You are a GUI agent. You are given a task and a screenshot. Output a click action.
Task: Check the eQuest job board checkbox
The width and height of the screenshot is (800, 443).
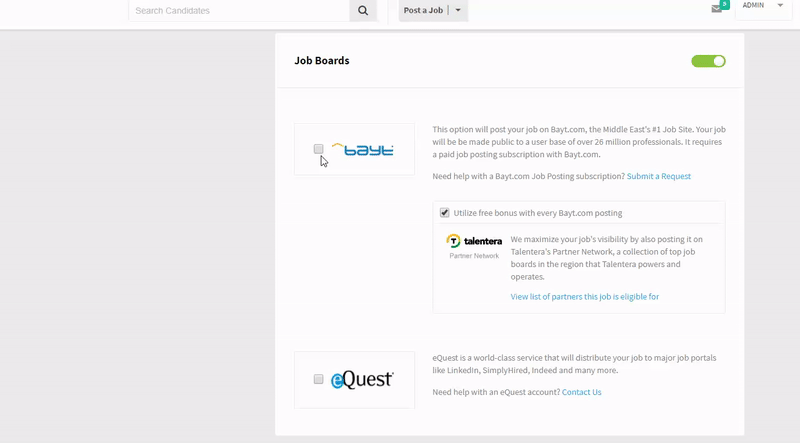tap(318, 379)
